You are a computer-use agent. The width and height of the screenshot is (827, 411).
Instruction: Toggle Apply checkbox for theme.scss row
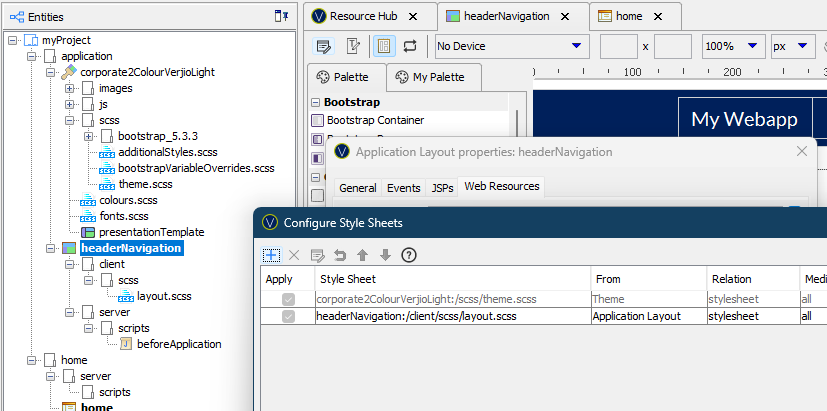coord(289,298)
